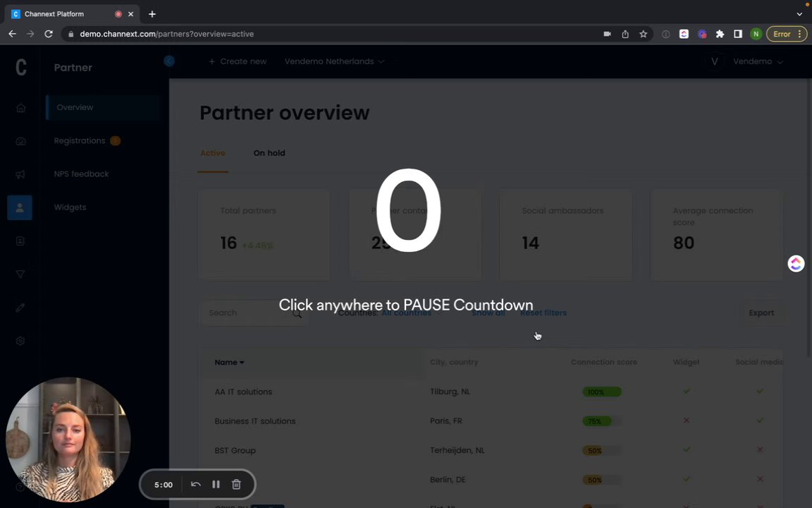Switch to the Active tab
This screenshot has width=812, height=508.
pyautogui.click(x=212, y=153)
